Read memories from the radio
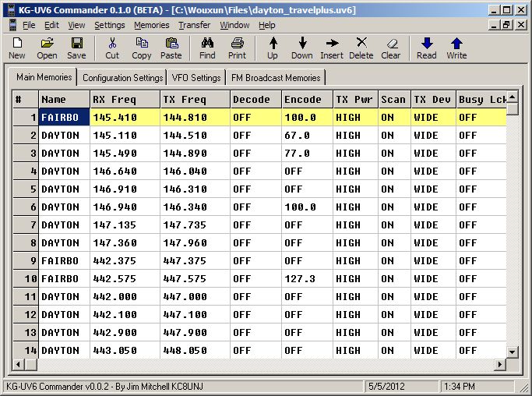The height and width of the screenshot is (396, 532). tap(426, 48)
